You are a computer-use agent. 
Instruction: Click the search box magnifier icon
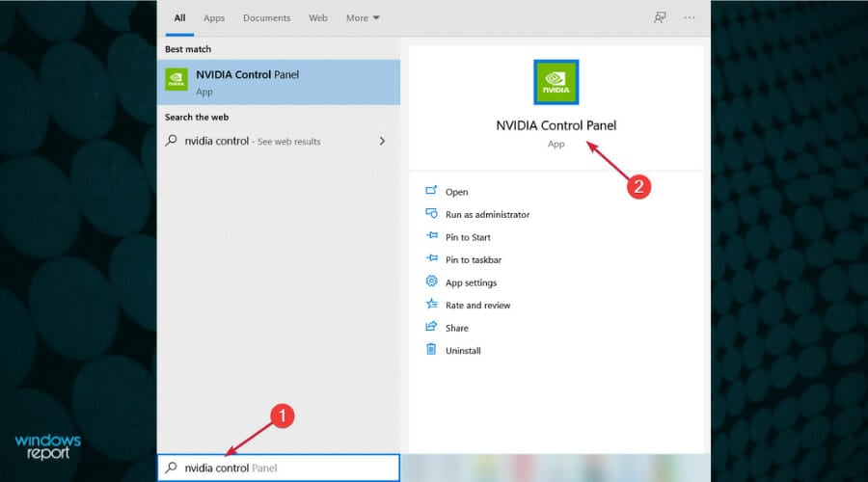click(x=171, y=468)
